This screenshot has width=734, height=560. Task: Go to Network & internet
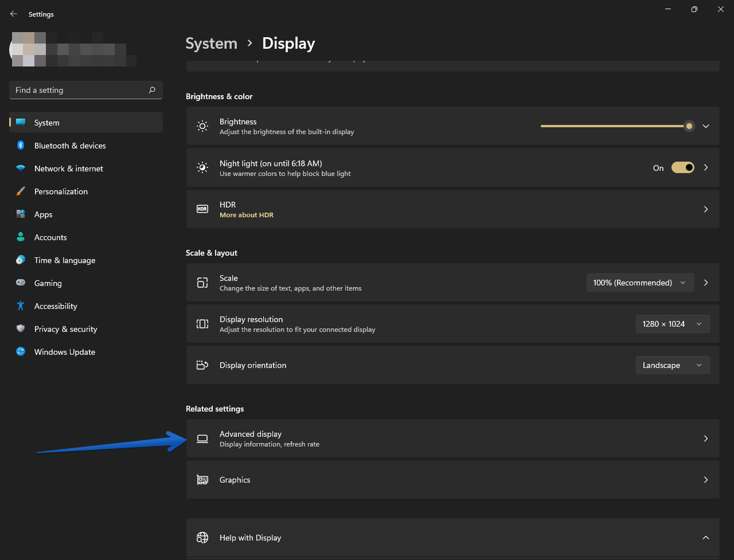coord(86,169)
